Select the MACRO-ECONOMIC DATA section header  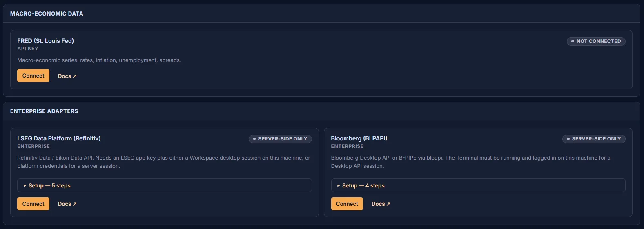47,13
